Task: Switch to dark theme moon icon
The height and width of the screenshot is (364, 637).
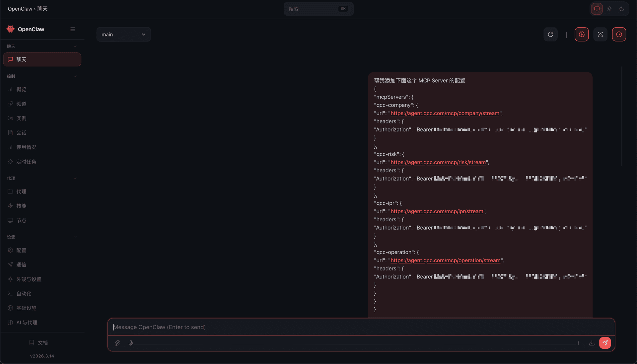Action: pos(622,9)
